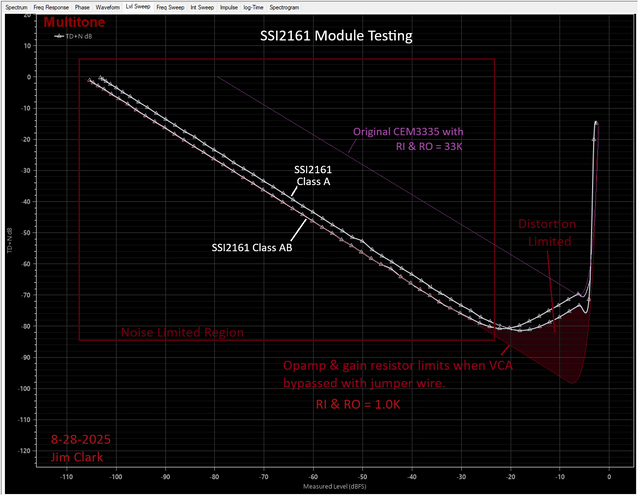Click the -100 tick on horizontal axis

click(x=116, y=477)
